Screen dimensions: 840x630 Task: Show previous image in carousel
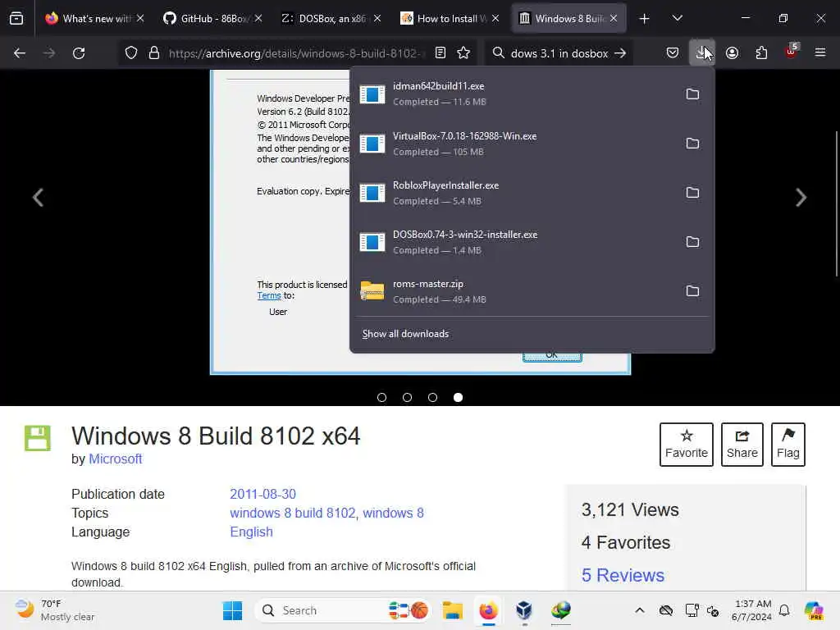[38, 197]
